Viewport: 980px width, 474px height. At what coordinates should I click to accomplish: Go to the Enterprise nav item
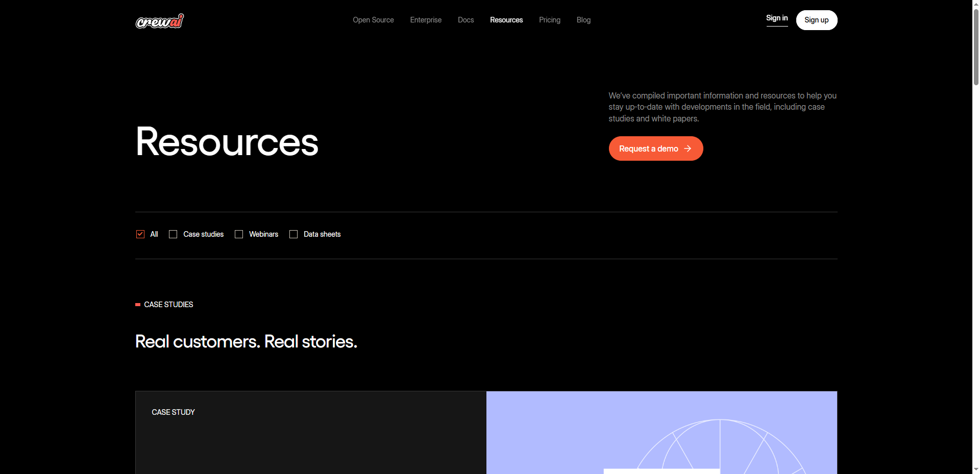click(426, 20)
